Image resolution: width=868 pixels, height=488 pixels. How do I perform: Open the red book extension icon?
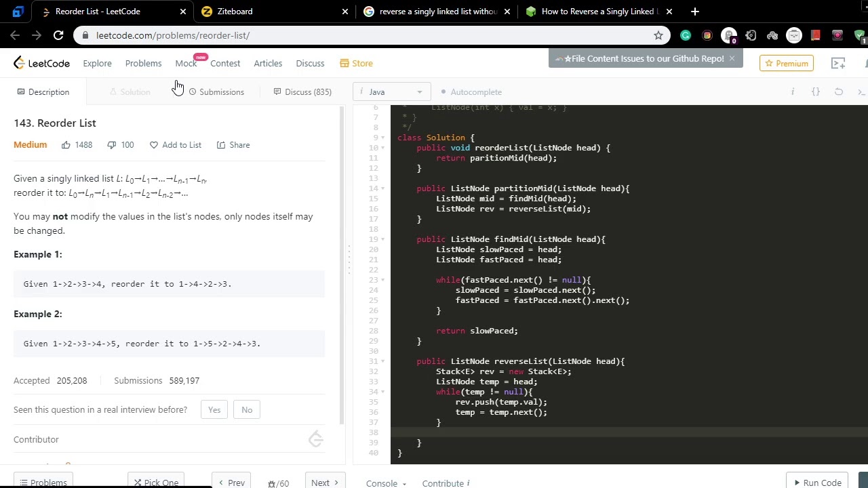coord(816,35)
